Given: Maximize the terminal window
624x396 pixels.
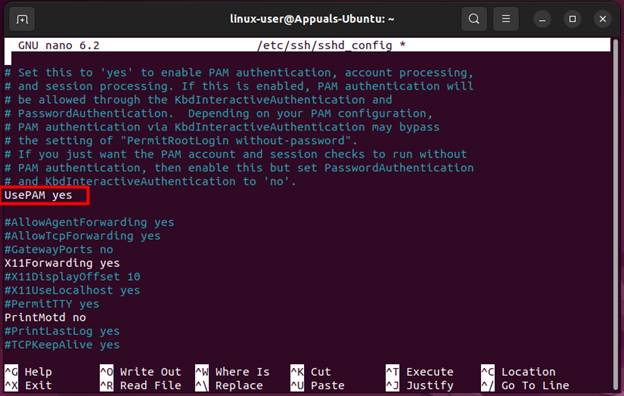Looking at the screenshot, I should [x=572, y=19].
